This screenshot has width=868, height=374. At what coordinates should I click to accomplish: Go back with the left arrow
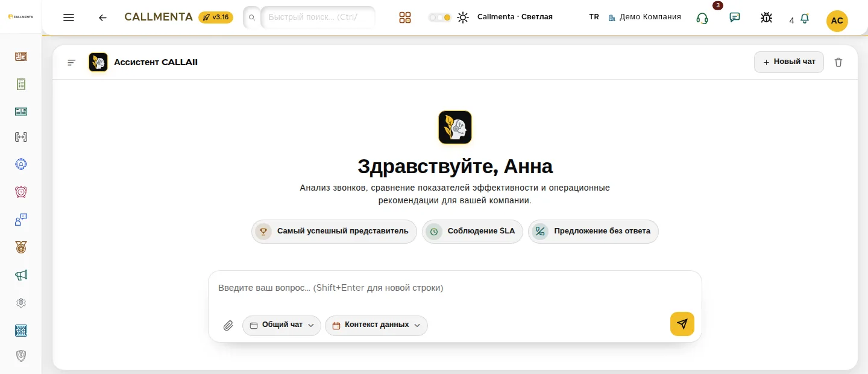click(x=102, y=17)
